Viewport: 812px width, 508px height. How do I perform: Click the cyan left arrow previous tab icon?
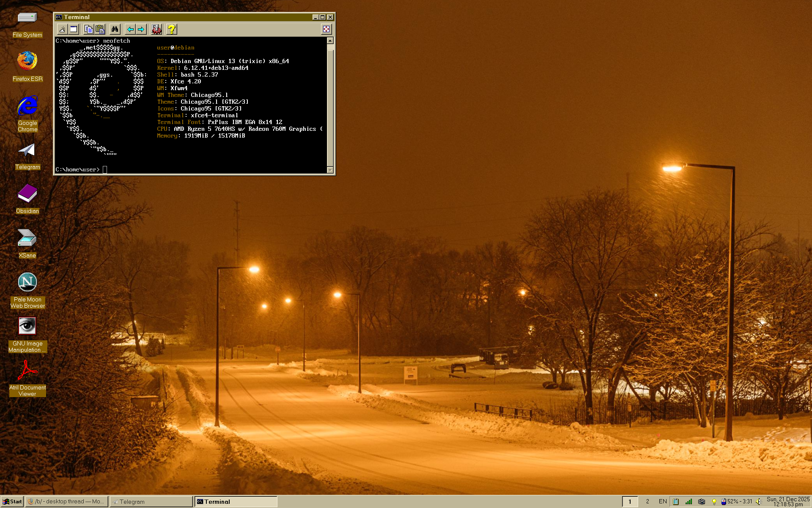(x=130, y=29)
